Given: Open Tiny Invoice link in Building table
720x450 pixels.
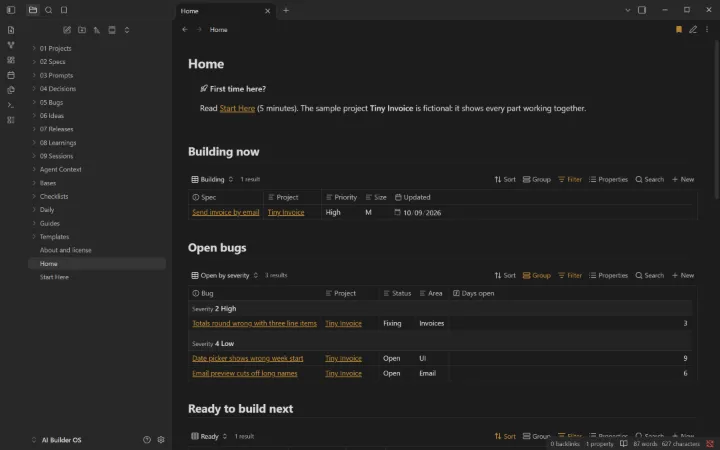Looking at the screenshot, I should pos(286,212).
